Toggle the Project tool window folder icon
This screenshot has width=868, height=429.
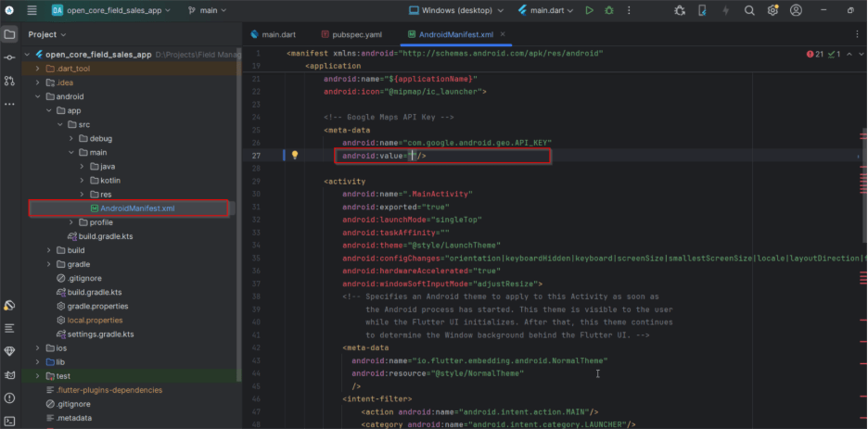9,34
